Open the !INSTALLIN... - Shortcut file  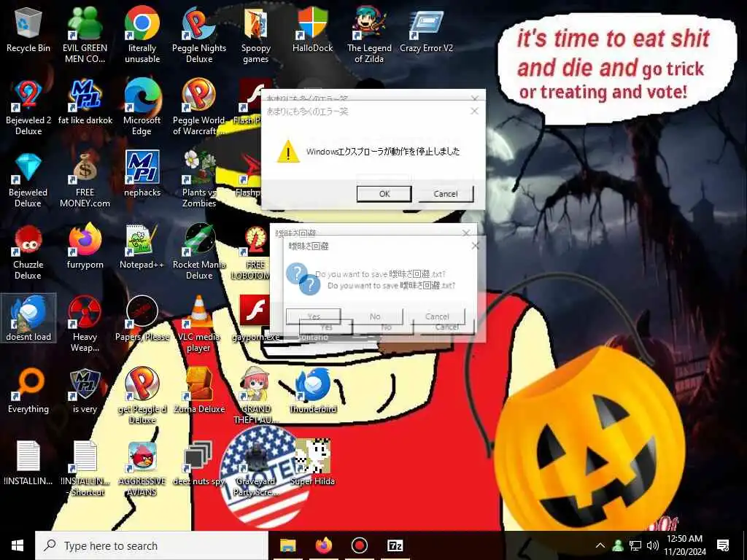85,469
